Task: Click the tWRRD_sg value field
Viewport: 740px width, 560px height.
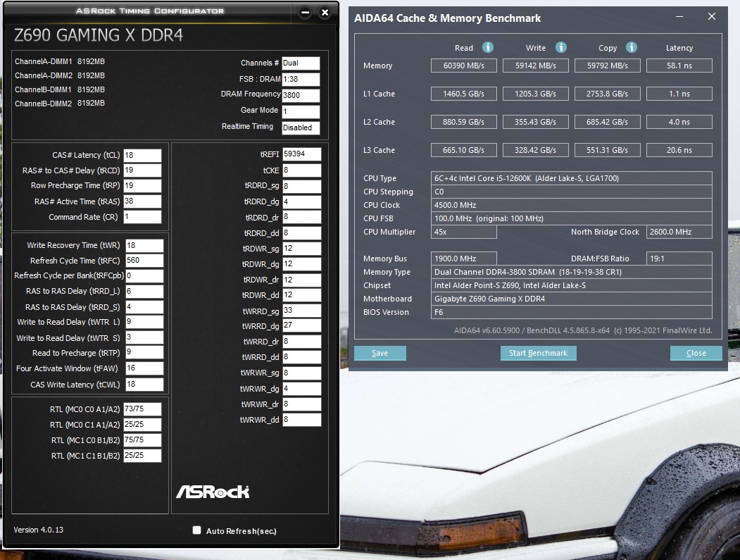Action: [x=302, y=311]
